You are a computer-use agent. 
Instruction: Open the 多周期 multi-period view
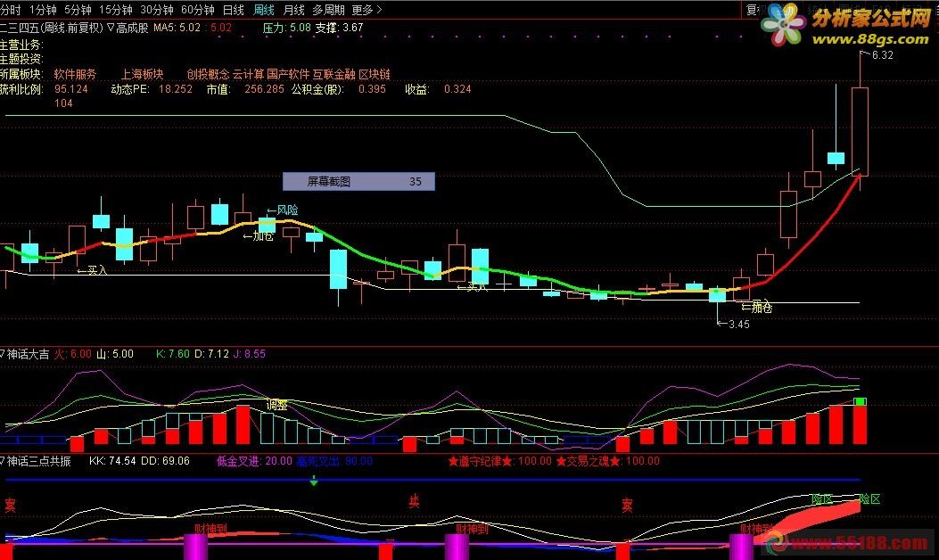(x=328, y=10)
